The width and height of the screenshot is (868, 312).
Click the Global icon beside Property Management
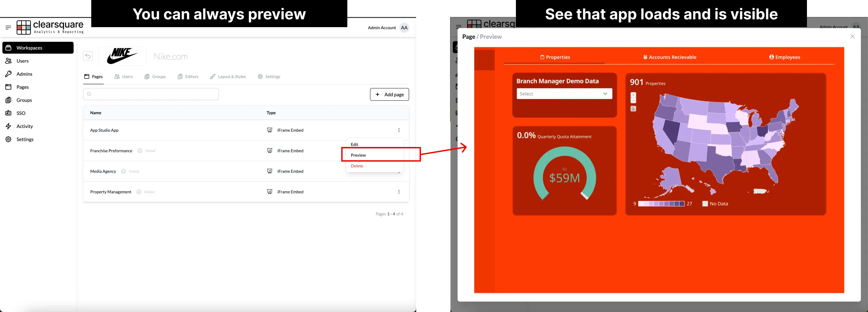click(139, 192)
